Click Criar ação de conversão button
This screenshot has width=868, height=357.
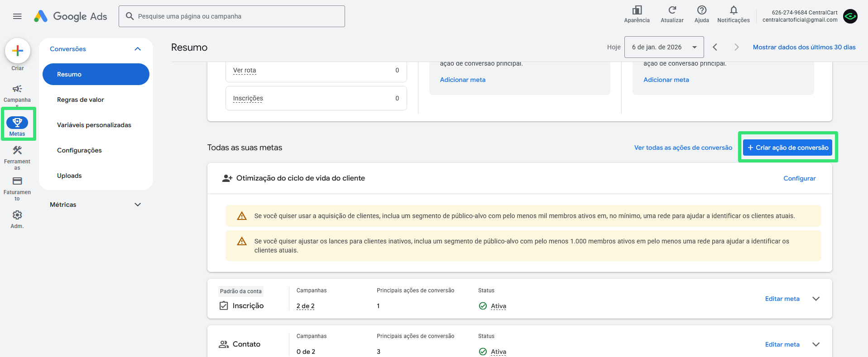click(787, 148)
